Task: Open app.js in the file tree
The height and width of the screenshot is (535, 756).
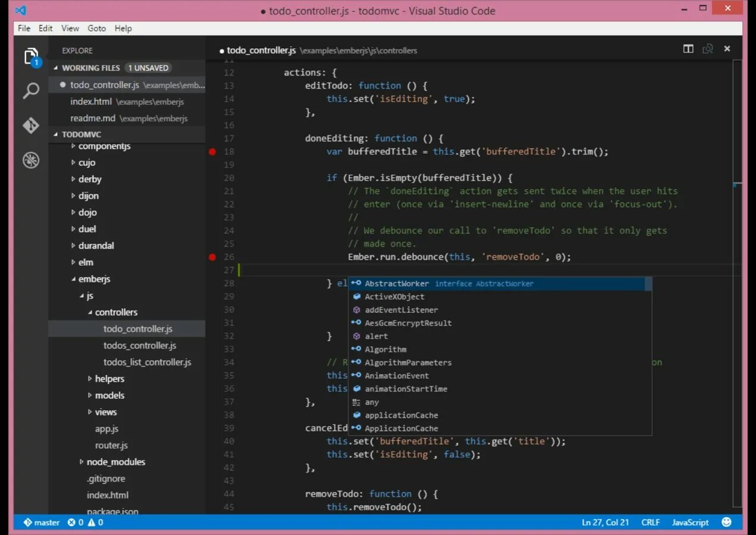Action: (x=127, y=429)
